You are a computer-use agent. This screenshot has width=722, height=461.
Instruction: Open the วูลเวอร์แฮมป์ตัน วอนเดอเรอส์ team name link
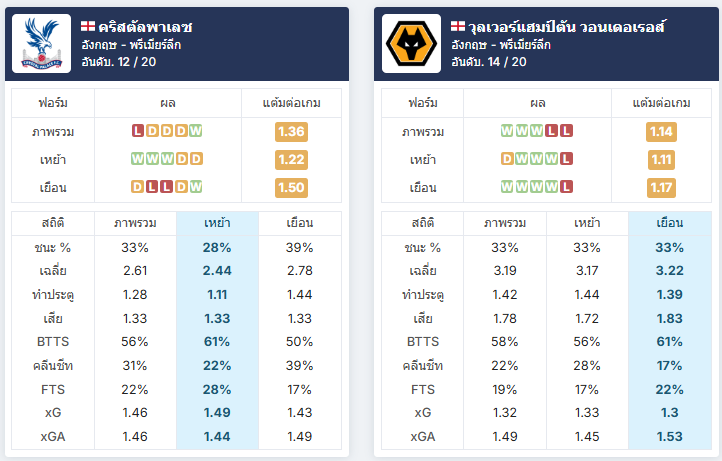pyautogui.click(x=567, y=27)
